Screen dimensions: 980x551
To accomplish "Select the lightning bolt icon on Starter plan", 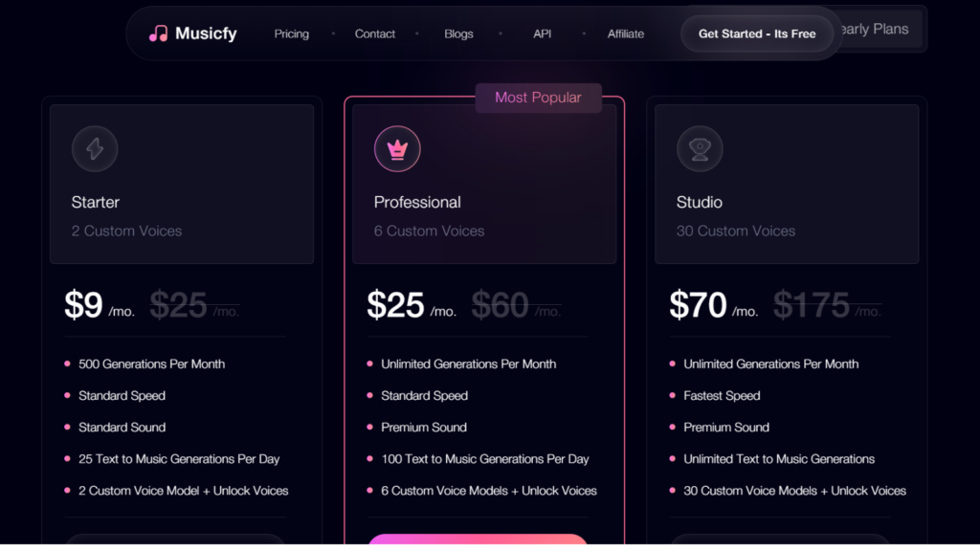I will [95, 148].
